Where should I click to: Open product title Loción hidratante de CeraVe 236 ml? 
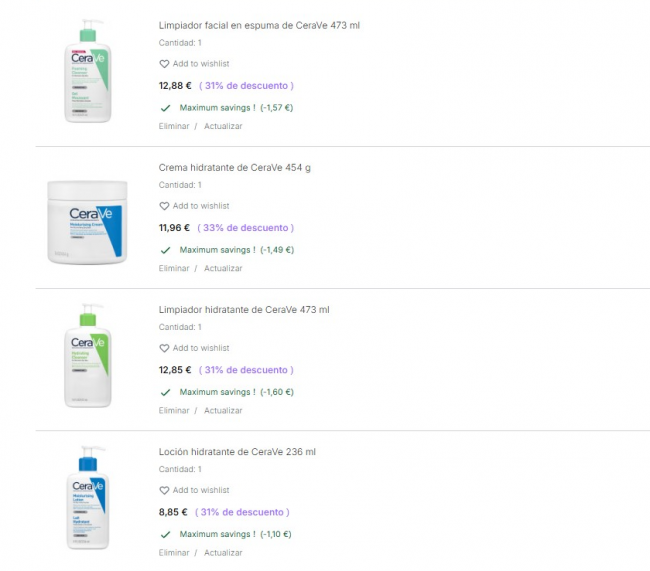tap(237, 452)
